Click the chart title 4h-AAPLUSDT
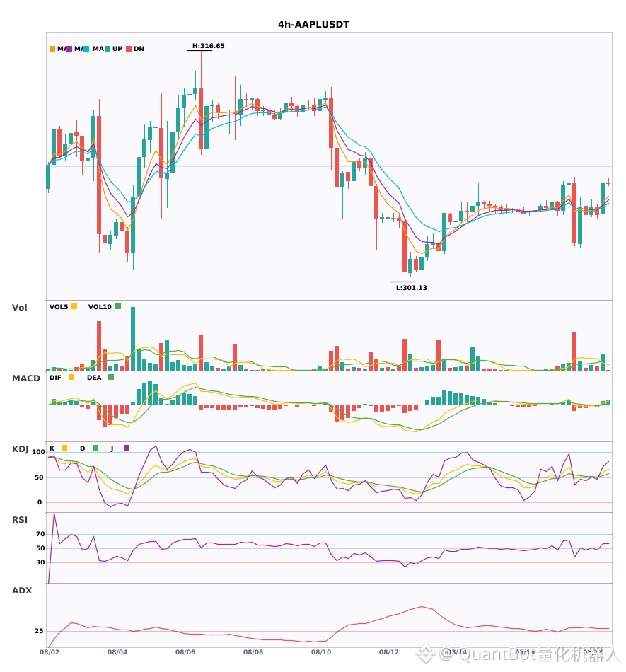Viewport: 626px width, 672px height. [x=313, y=25]
